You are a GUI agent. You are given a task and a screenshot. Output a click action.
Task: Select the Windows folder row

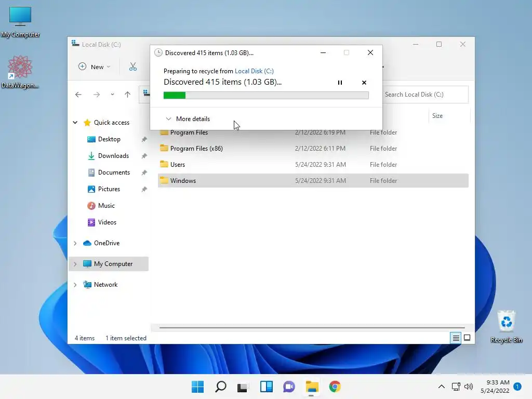point(313,180)
